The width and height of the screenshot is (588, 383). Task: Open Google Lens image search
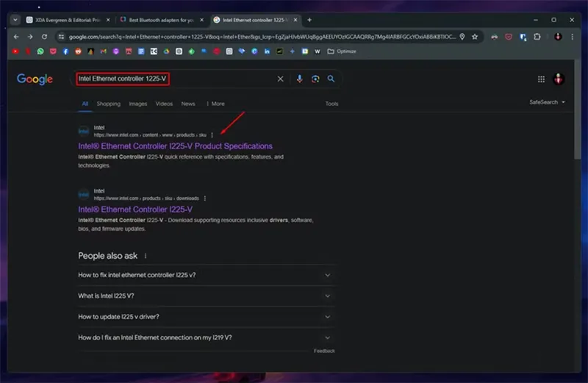tap(315, 79)
